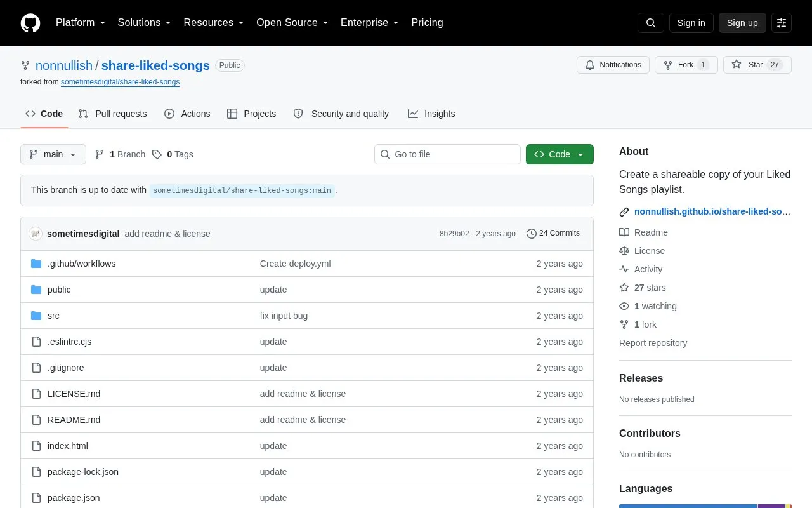The image size is (812, 508).
Task: Expand the green Code dropdown
Action: coord(560,154)
